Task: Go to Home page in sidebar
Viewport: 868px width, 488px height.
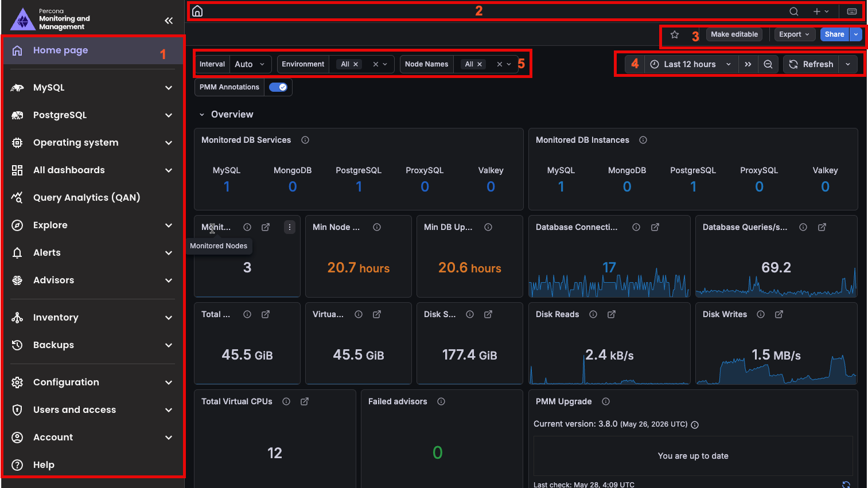Action: tap(92, 50)
